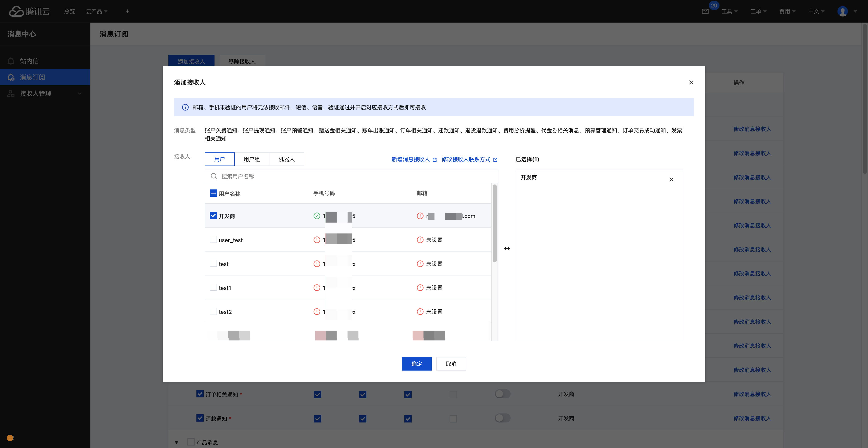
Task: Click the Tencent Cloud logo
Action: [29, 12]
